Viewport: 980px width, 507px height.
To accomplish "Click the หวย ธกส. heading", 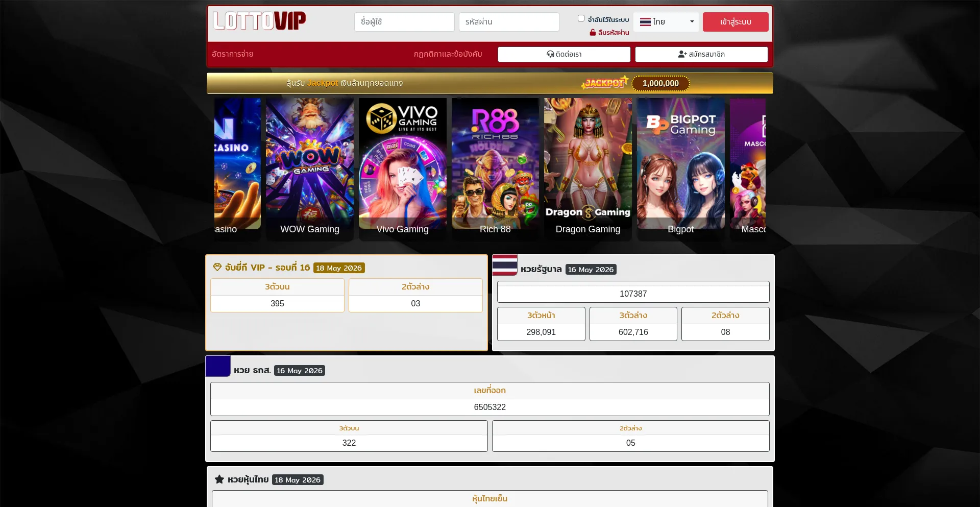I will [252, 370].
